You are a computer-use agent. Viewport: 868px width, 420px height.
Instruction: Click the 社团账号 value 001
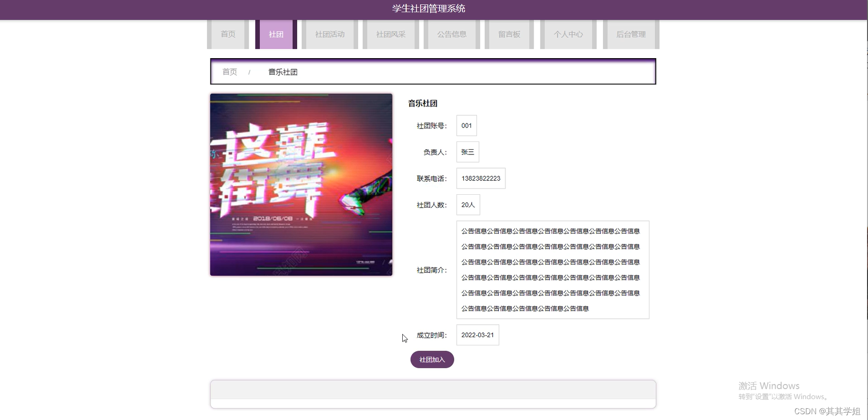(467, 125)
